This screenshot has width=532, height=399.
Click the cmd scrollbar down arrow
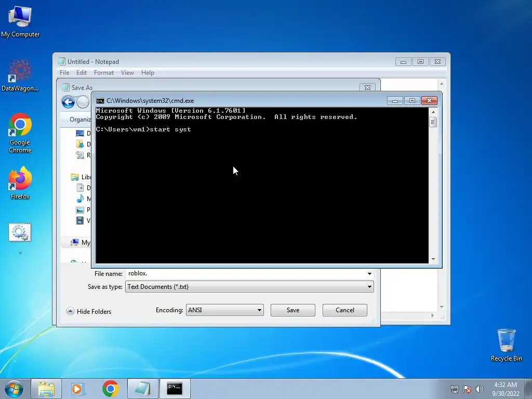pyautogui.click(x=433, y=259)
